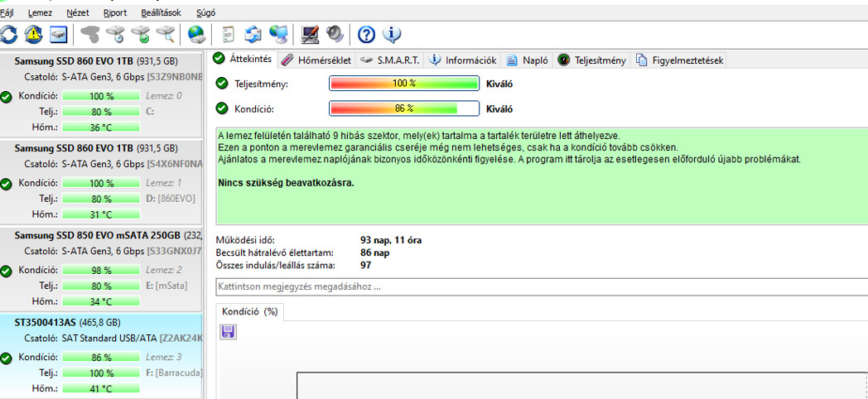Viewport: 868px width, 399px height.
Task: Click the 36 °C temperature bar of Lemez: 0
Action: (x=101, y=127)
